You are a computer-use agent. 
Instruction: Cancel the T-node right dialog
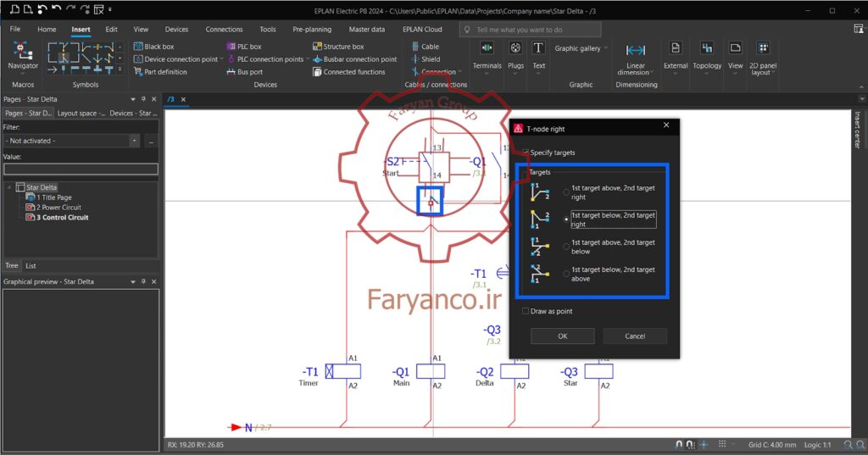point(635,336)
